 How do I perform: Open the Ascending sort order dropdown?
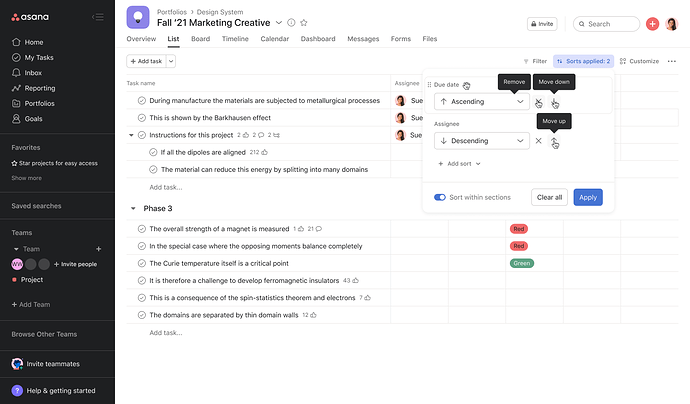[481, 101]
